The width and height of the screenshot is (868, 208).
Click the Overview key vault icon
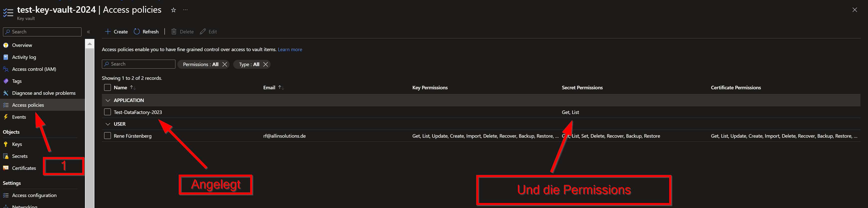click(6, 45)
